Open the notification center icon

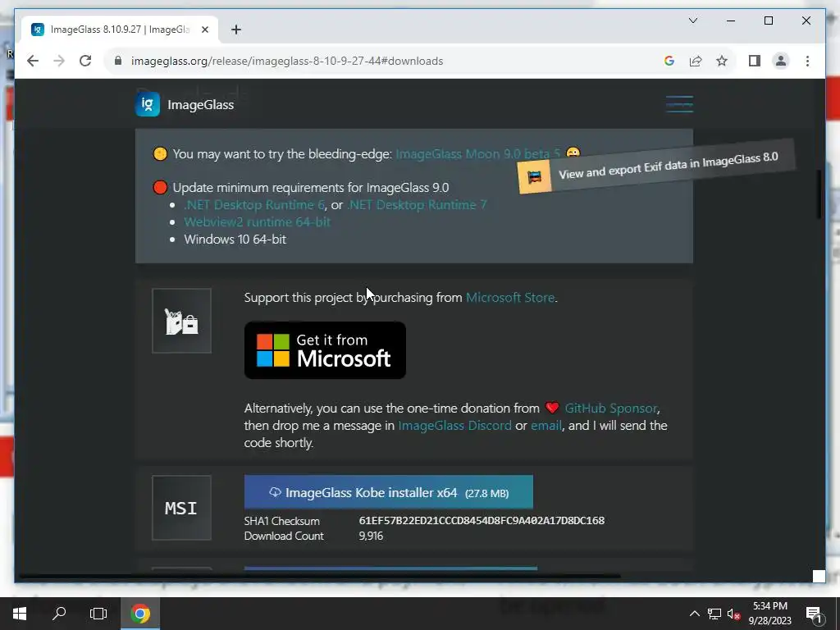click(x=813, y=614)
